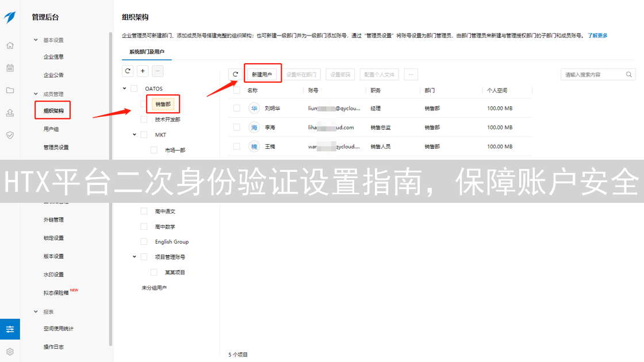Tick the checkbox for 刘明华 row
This screenshot has width=644, height=362.
[x=236, y=109]
